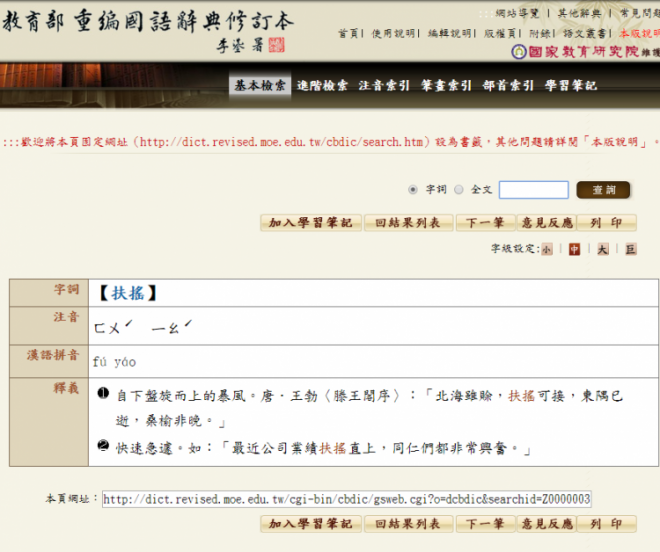Set font size to 巨 (huge)
The image size is (660, 552).
tap(630, 249)
